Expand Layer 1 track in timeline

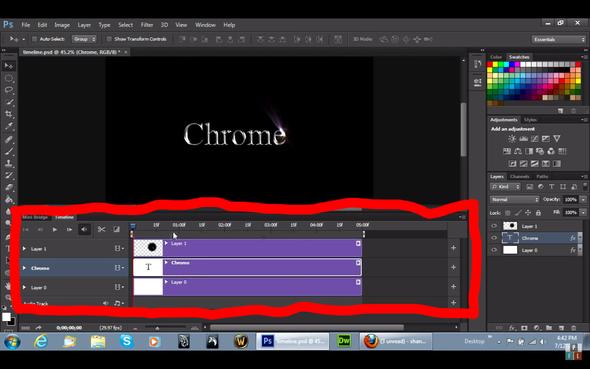[24, 249]
